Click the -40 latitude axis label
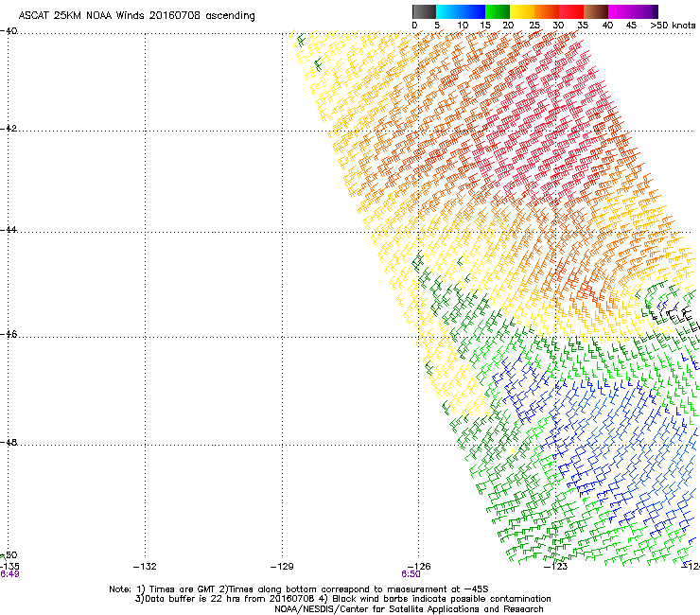This screenshot has height=615, width=700. [x=9, y=31]
